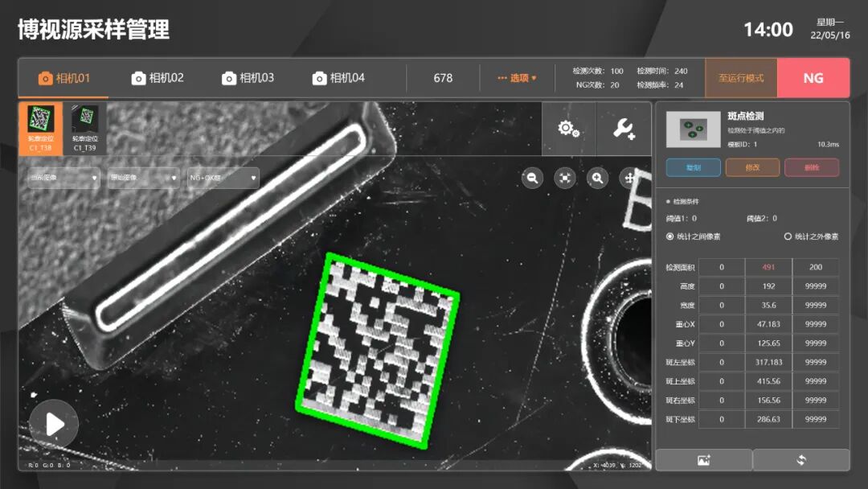Image resolution: width=868 pixels, height=489 pixels.
Task: Click the 阈值2: 0 threshold field
Action: click(x=762, y=218)
